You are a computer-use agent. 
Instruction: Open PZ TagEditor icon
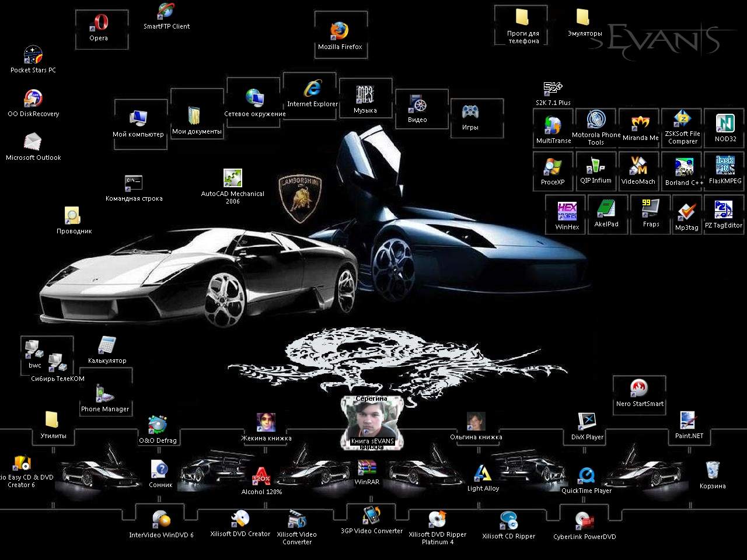point(723,210)
